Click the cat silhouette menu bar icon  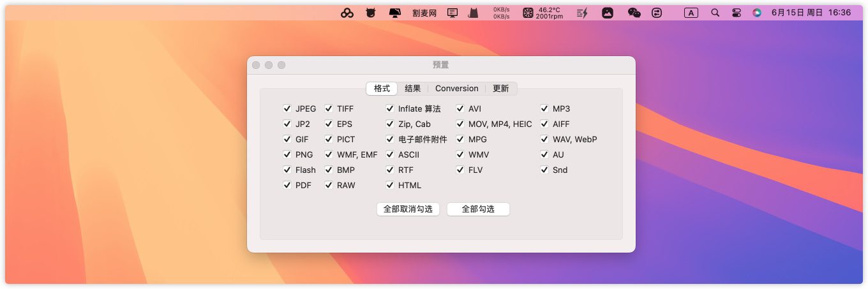click(x=473, y=13)
